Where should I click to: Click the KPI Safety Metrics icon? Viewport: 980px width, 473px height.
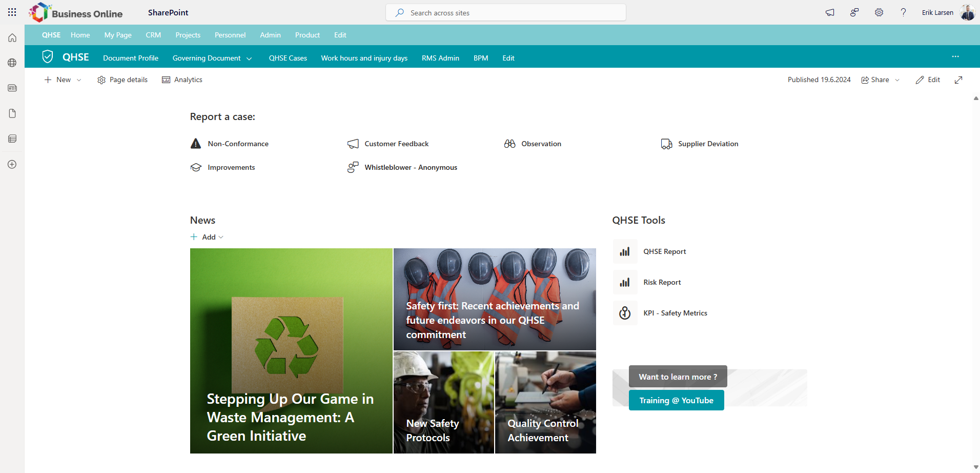coord(625,313)
